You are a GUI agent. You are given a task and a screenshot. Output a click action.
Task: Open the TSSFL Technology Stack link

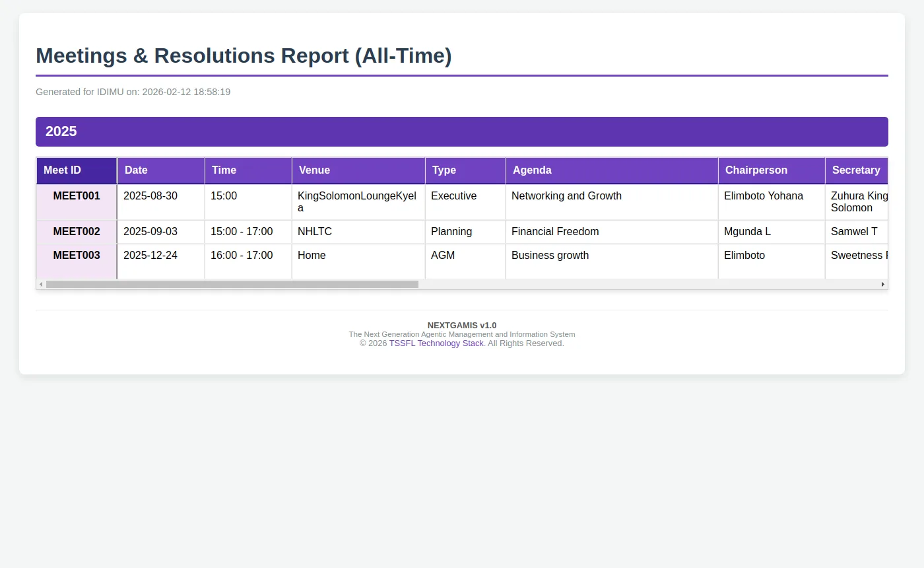[436, 343]
